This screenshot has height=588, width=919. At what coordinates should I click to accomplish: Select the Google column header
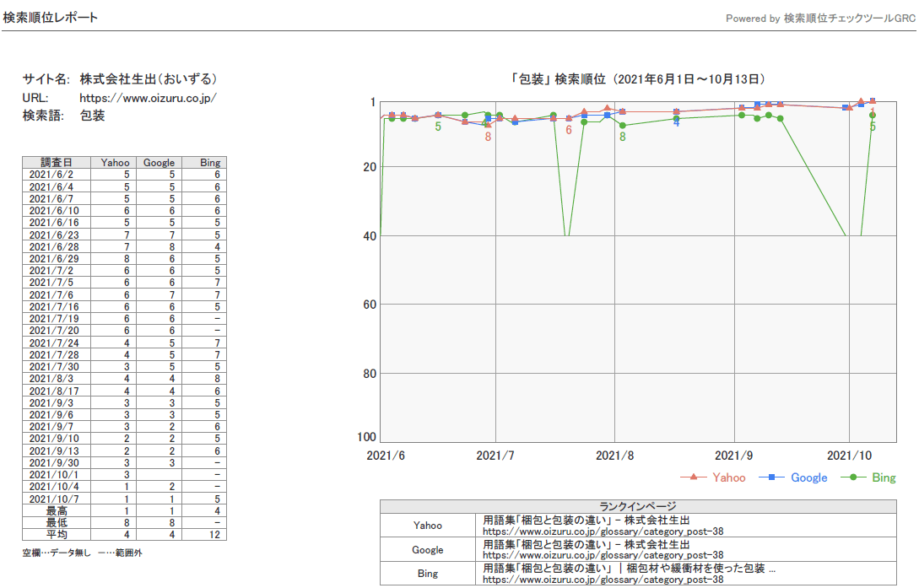tap(159, 162)
